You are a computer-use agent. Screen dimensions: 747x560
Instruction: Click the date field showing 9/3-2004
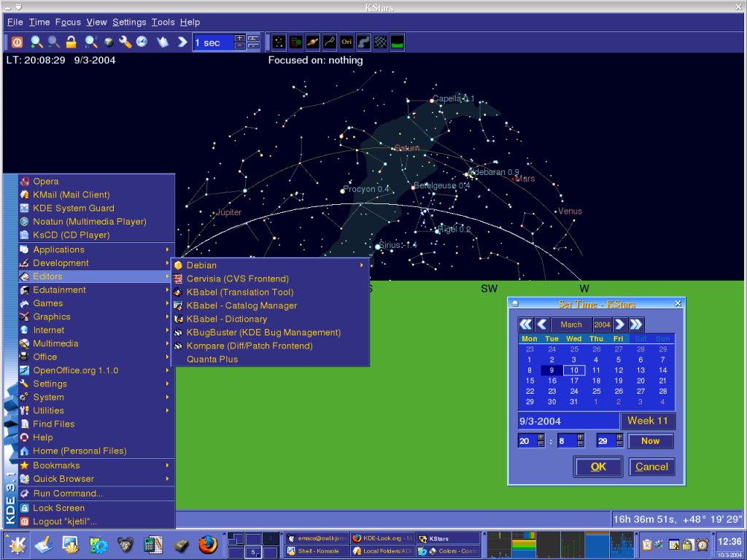(568, 421)
